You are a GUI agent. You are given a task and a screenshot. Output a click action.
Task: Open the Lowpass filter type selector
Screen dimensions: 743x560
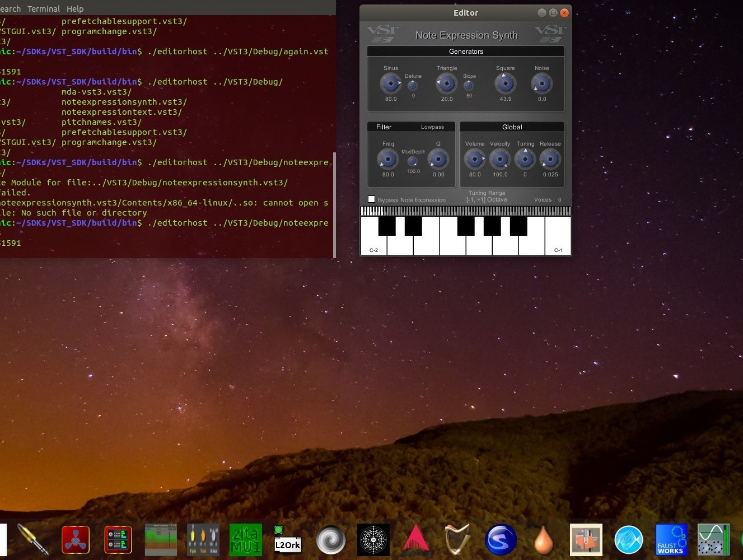432,127
